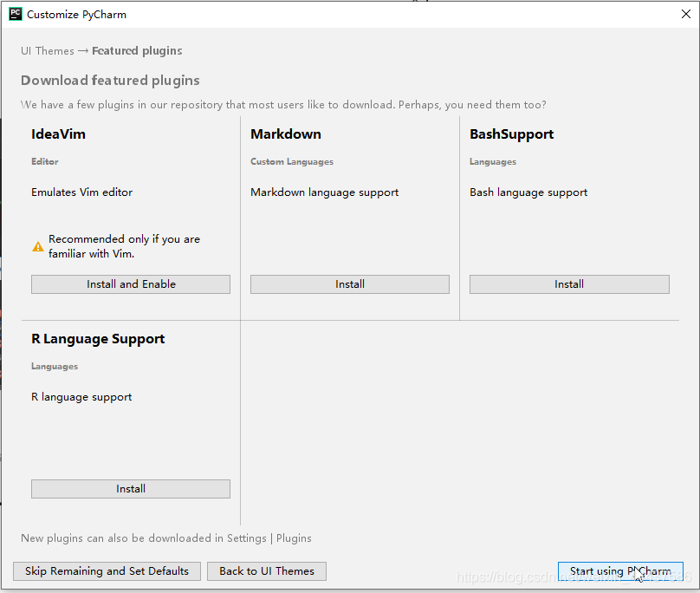Click the 'Customize PyCharm' window title

tap(77, 15)
